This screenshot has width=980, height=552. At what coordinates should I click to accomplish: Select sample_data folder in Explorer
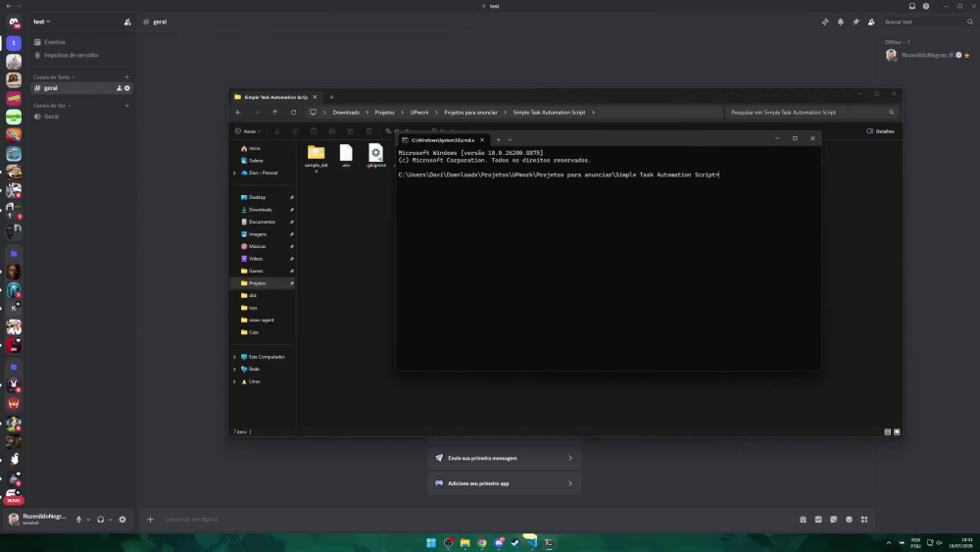(317, 157)
